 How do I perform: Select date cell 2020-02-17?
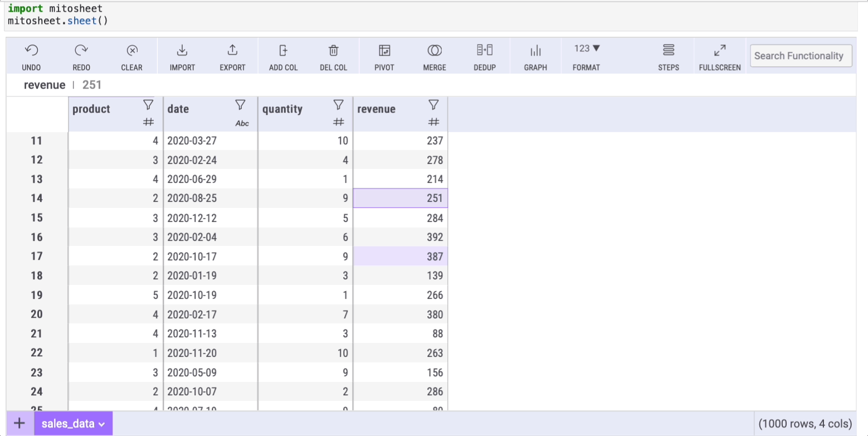211,314
